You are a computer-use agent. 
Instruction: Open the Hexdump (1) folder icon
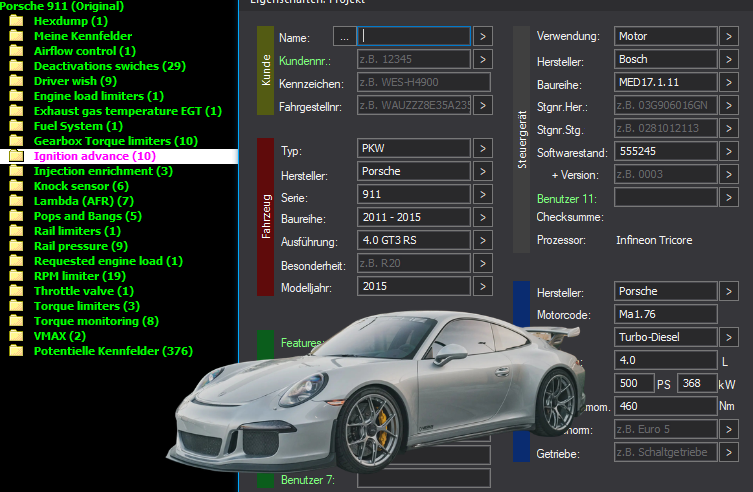click(x=16, y=21)
